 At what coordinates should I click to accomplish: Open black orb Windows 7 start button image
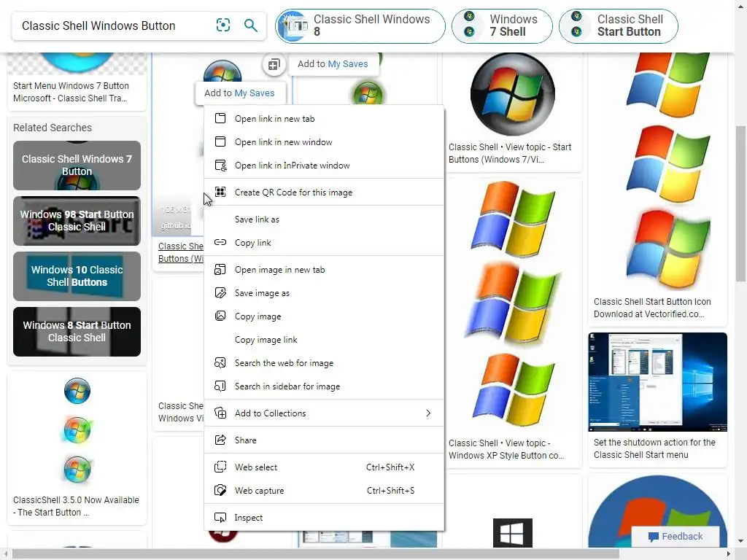point(513,94)
